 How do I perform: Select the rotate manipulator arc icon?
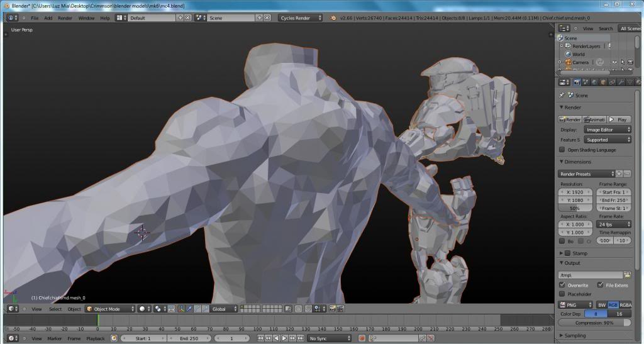coord(197,309)
